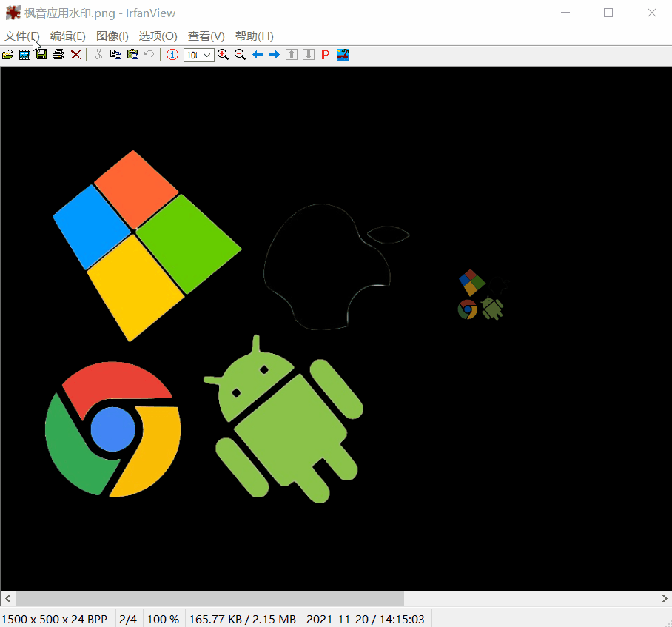The width and height of the screenshot is (672, 627).
Task: Open the slideshow icon in toolbar
Action: (24, 55)
